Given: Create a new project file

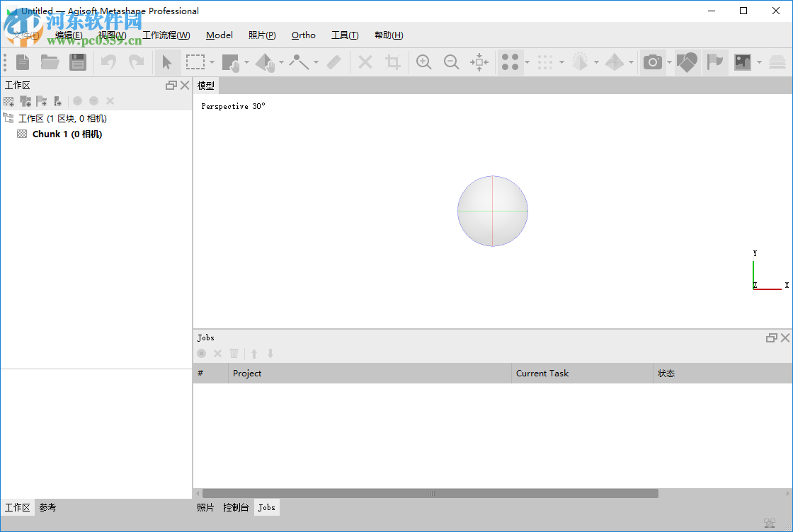Looking at the screenshot, I should pos(21,62).
